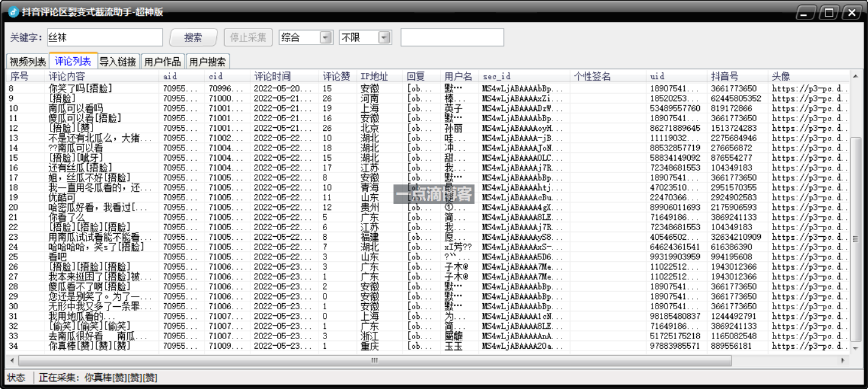The height and width of the screenshot is (389, 868).
Task: Click the uid value 51725175218
Action: pos(675,336)
